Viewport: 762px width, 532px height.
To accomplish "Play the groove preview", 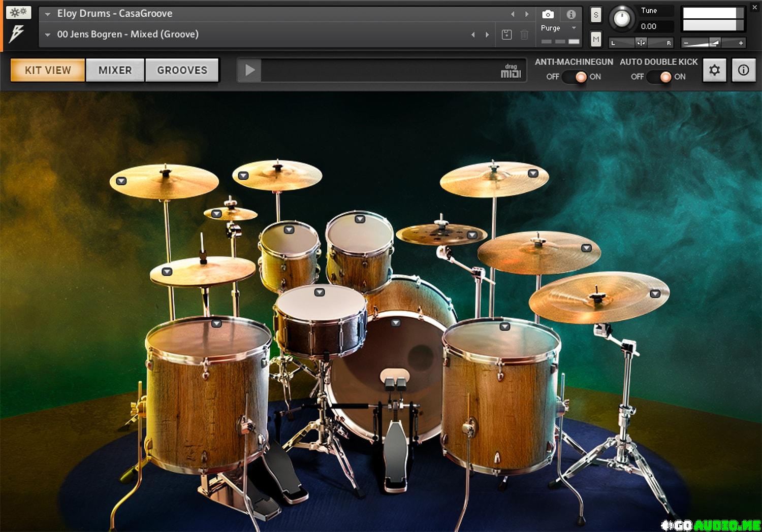I will coord(249,70).
